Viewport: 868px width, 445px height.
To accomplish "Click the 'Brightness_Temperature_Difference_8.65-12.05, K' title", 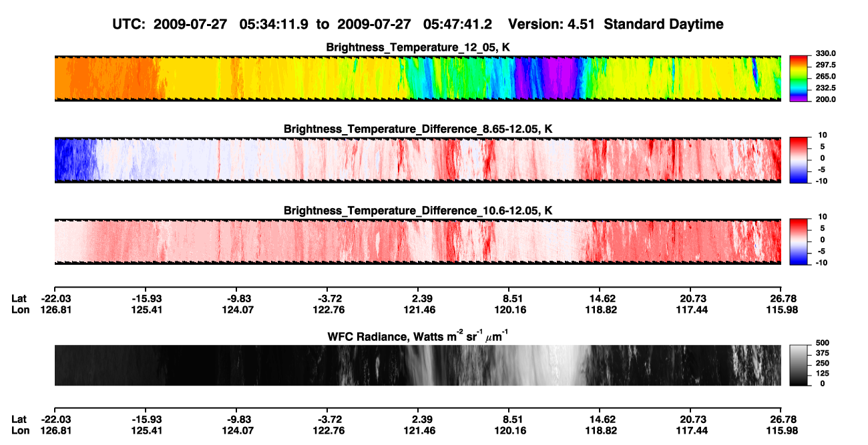I will coord(418,129).
